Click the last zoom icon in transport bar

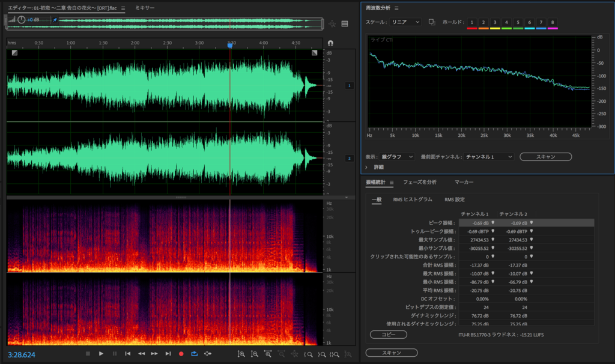(348, 354)
